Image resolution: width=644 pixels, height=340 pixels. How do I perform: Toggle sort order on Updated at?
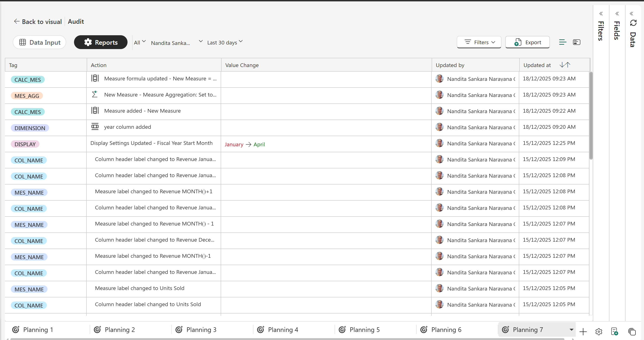point(565,65)
